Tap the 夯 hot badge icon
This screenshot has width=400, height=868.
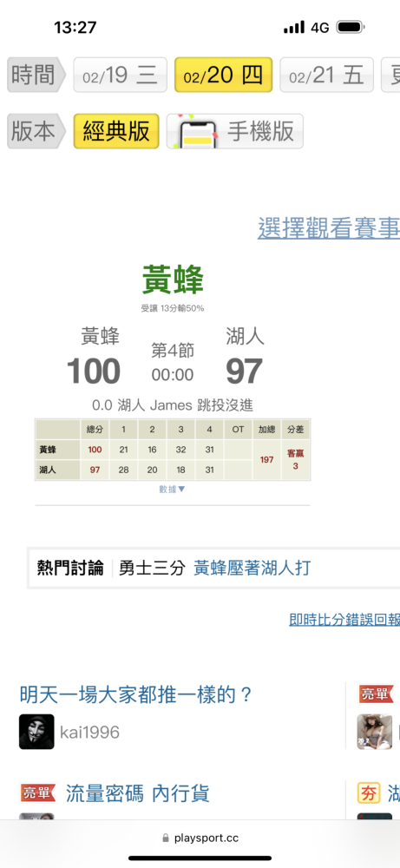(x=369, y=792)
